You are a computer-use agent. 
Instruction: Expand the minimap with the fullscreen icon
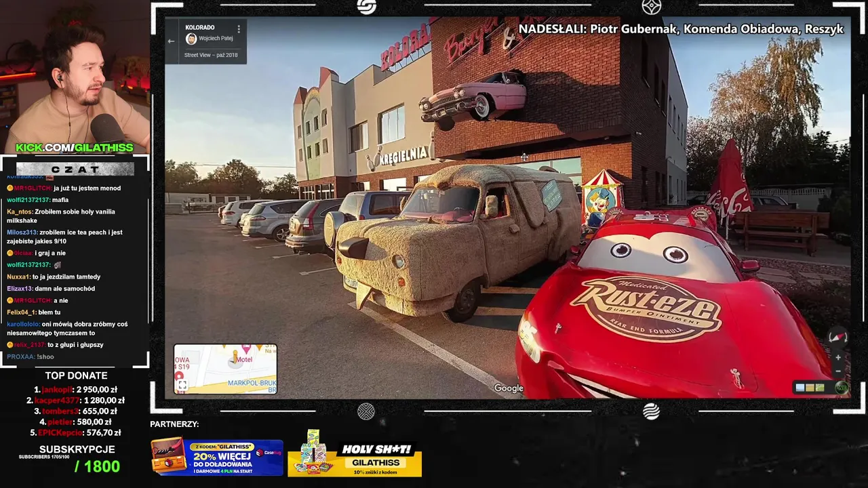coord(182,386)
